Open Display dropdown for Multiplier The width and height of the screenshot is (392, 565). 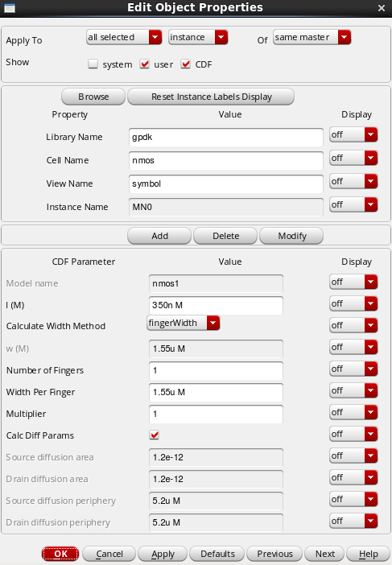pyautogui.click(x=353, y=412)
